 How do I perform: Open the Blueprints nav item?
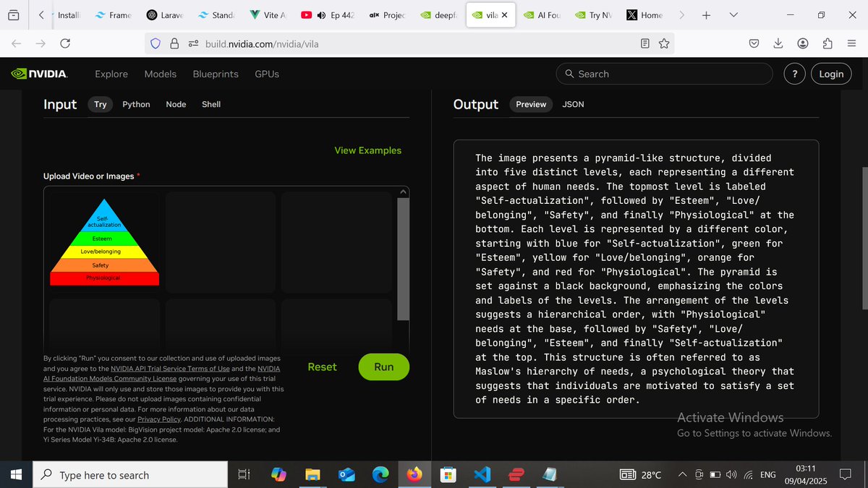(x=216, y=74)
